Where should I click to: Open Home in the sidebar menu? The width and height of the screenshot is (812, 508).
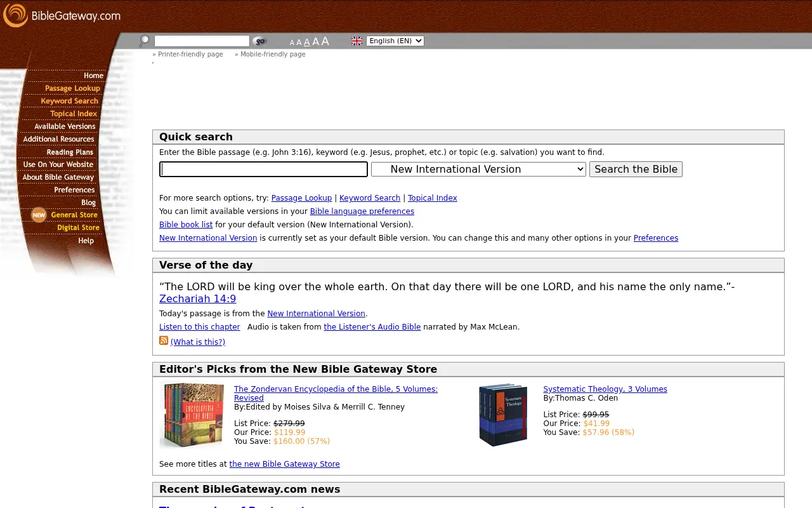pos(93,76)
